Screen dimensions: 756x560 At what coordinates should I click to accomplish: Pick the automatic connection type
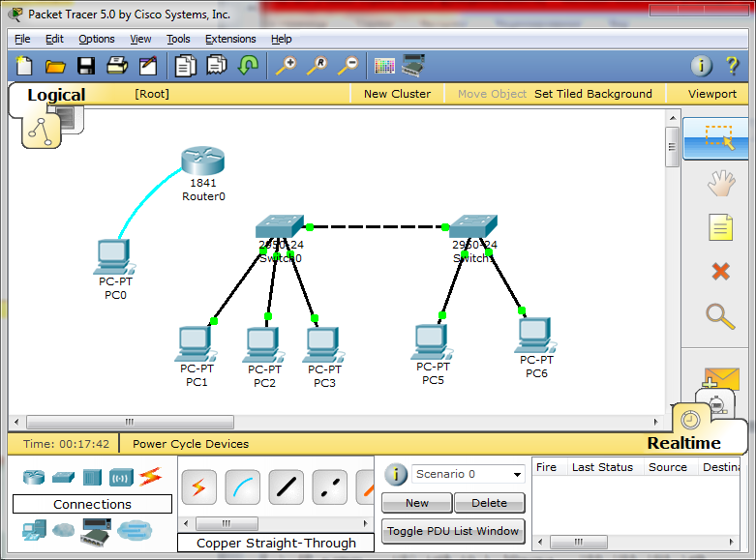(199, 487)
